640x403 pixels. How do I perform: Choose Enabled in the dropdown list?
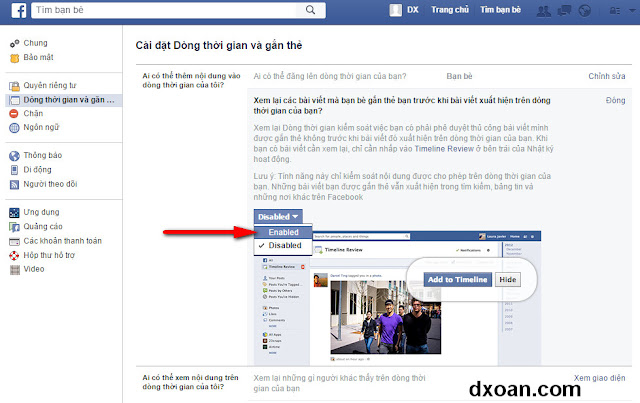pos(283,232)
